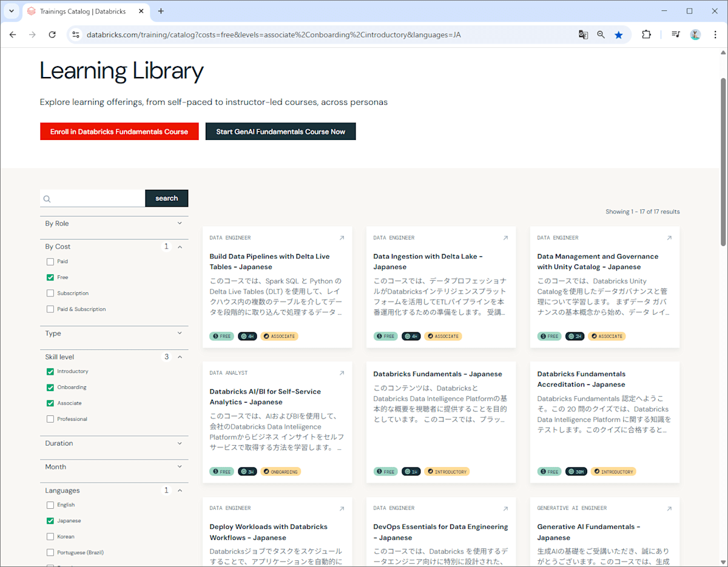The image size is (728, 567).
Task: Reload the current page
Action: (x=52, y=35)
